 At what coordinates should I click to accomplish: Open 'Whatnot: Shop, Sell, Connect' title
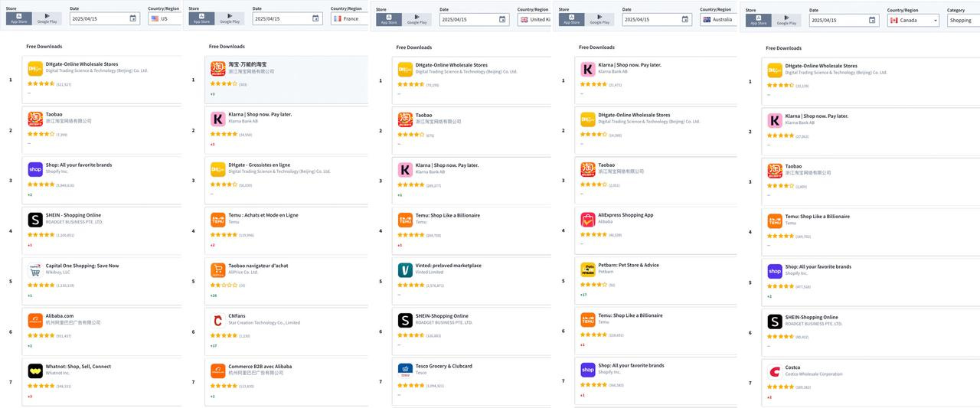78,366
